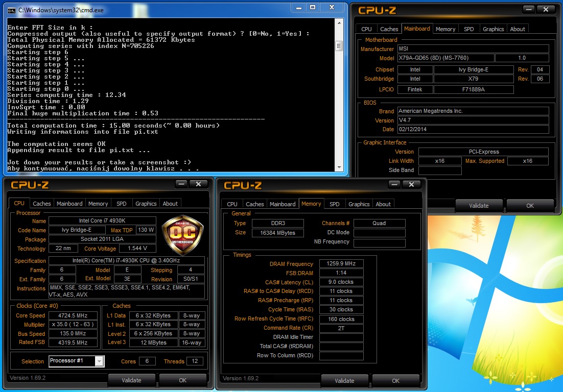
Task: Click the Gigabyte OC motherboard badge
Action: click(183, 235)
